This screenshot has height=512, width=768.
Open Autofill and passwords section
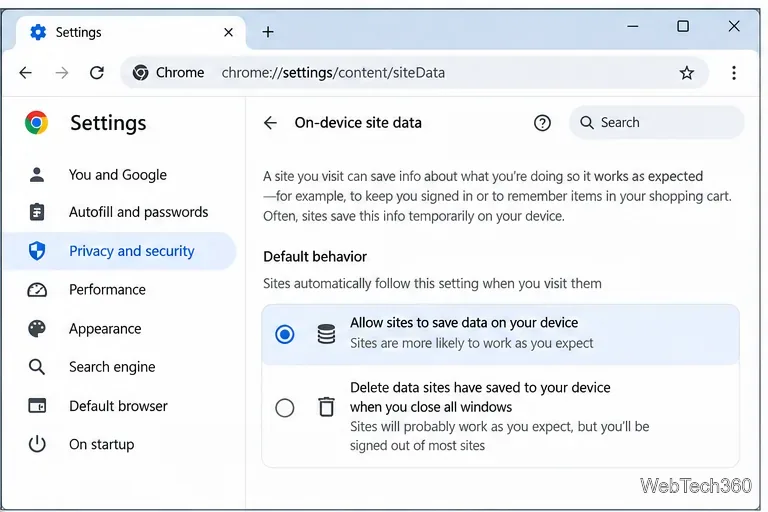tap(120, 212)
